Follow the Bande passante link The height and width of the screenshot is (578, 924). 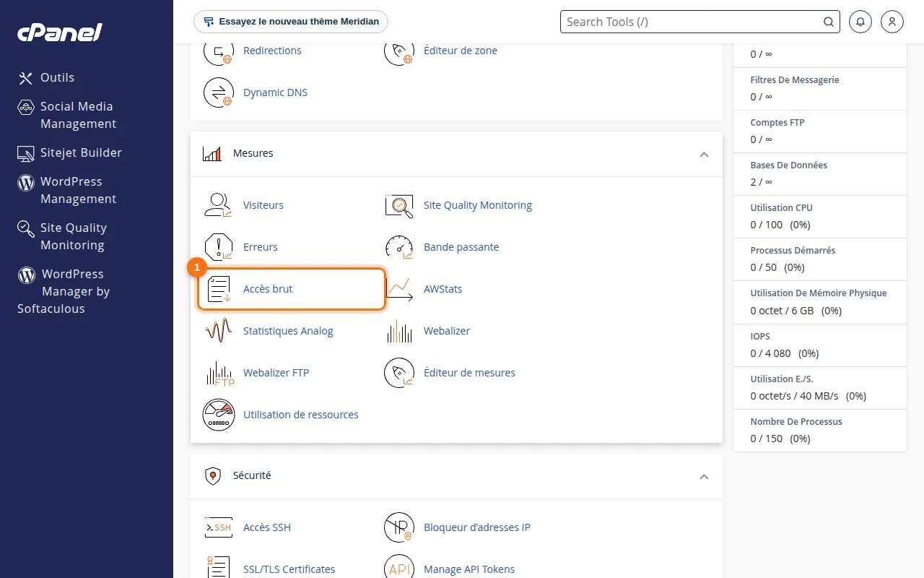tap(461, 247)
